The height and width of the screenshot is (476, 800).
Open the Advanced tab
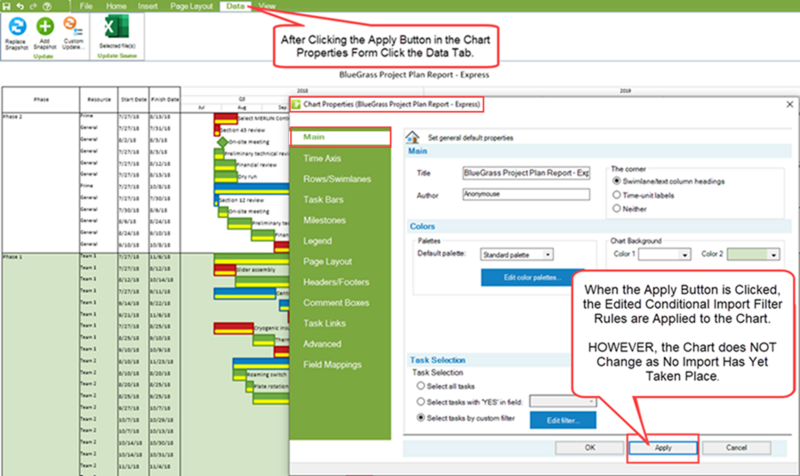pos(322,344)
